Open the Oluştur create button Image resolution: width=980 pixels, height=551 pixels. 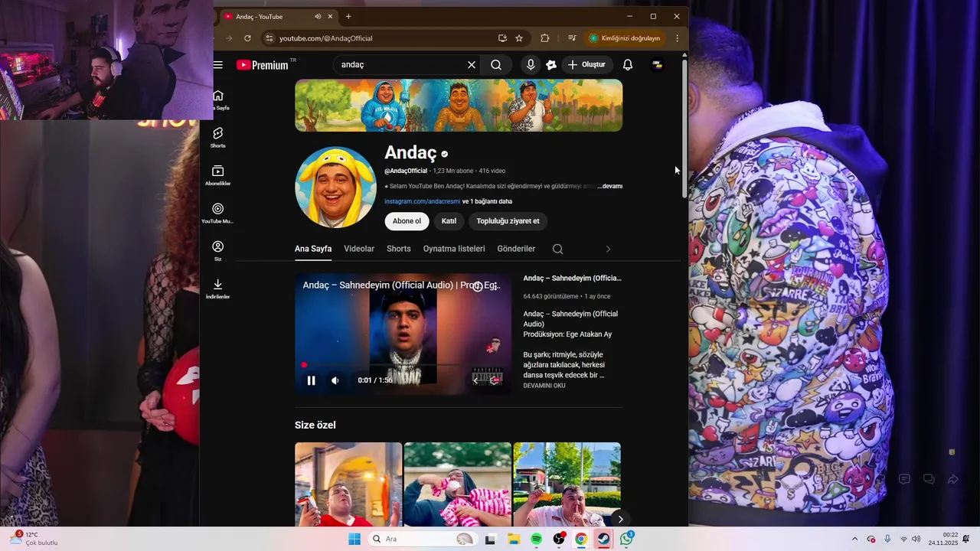point(586,65)
